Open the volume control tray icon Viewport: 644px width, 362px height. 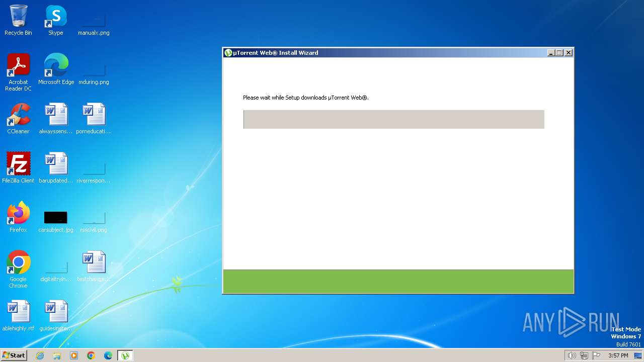coord(572,355)
